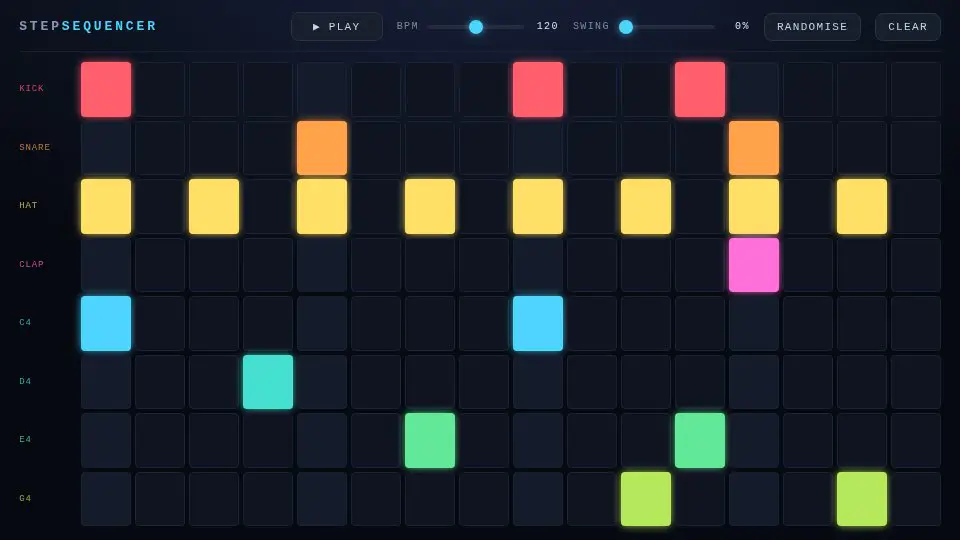960x540 pixels.
Task: Enable the D4 step 10 pad
Action: (x=591, y=382)
